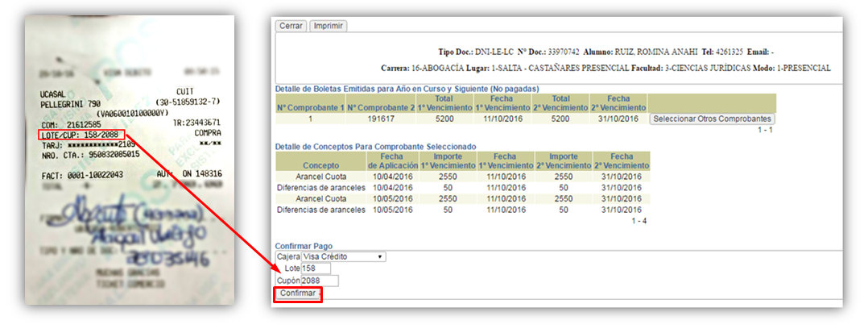Click the document number 33970742
The image size is (868, 333).
(564, 52)
